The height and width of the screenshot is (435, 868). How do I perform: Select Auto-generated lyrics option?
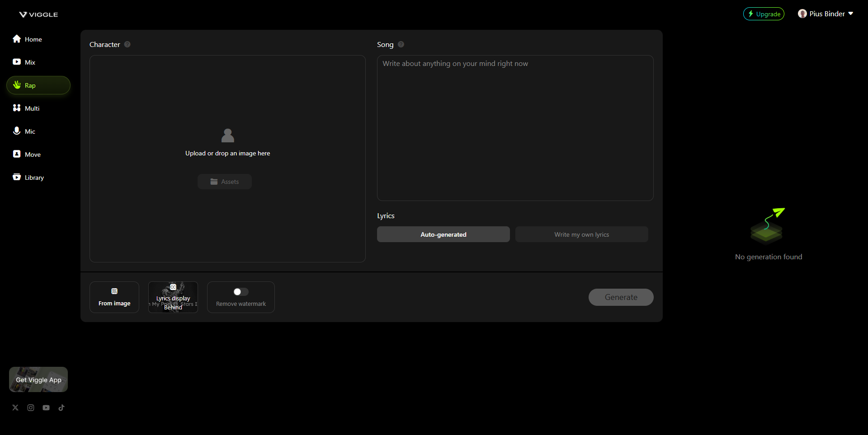coord(443,234)
